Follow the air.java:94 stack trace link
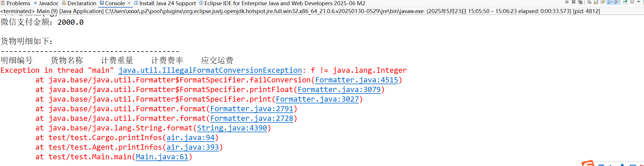 point(190,138)
